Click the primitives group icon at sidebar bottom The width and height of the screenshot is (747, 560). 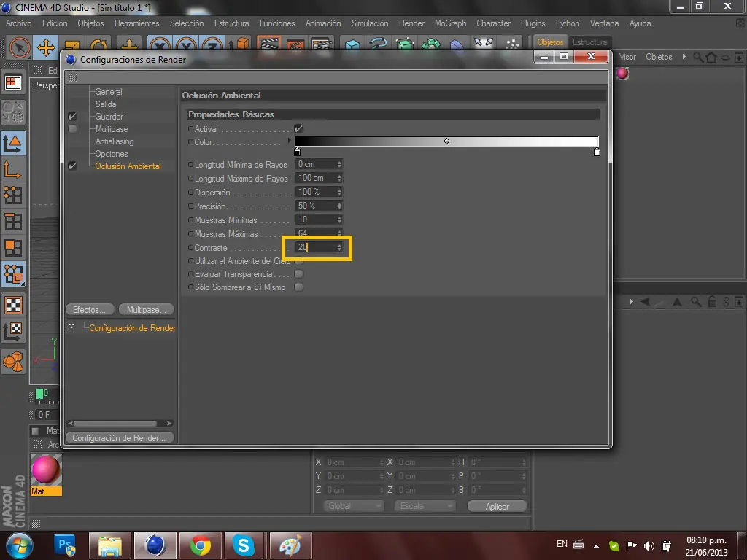point(13,362)
